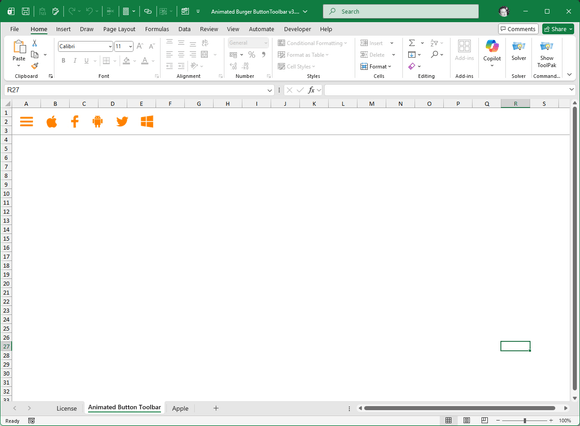Click the horizontal scrollbar thumb
The height and width of the screenshot is (426, 580).
click(x=459, y=408)
